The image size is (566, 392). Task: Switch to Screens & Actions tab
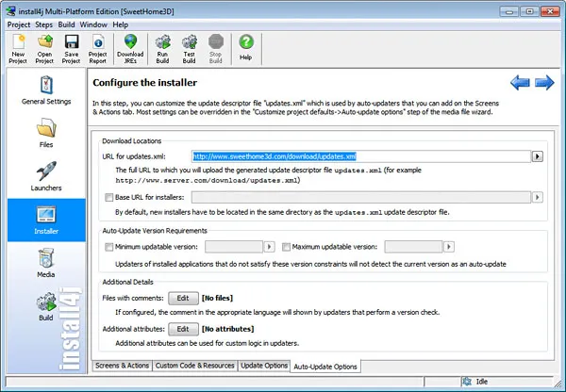tap(122, 366)
